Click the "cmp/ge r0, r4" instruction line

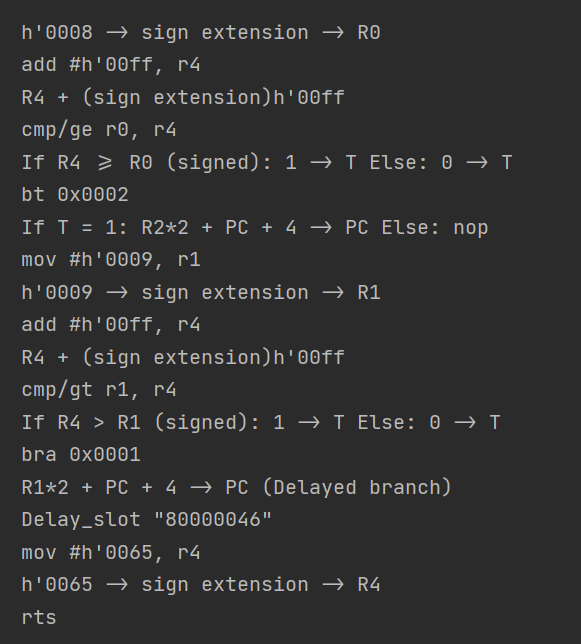click(99, 130)
